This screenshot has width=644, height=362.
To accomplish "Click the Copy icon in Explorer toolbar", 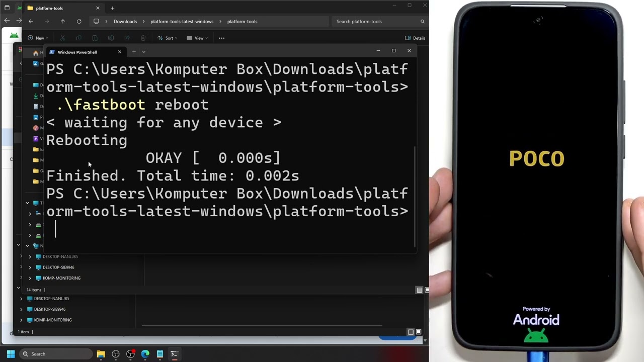I will (x=78, y=38).
